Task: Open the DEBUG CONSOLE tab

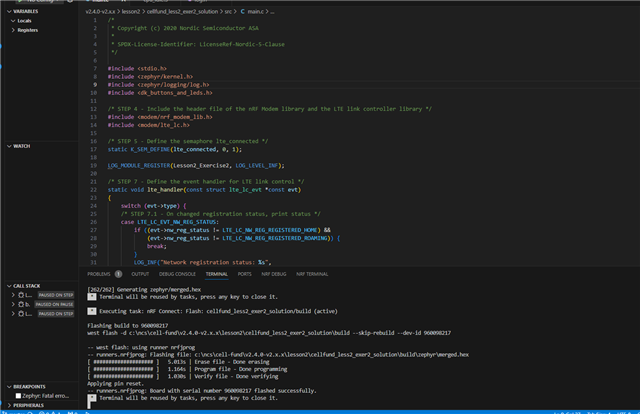Action: pyautogui.click(x=177, y=273)
